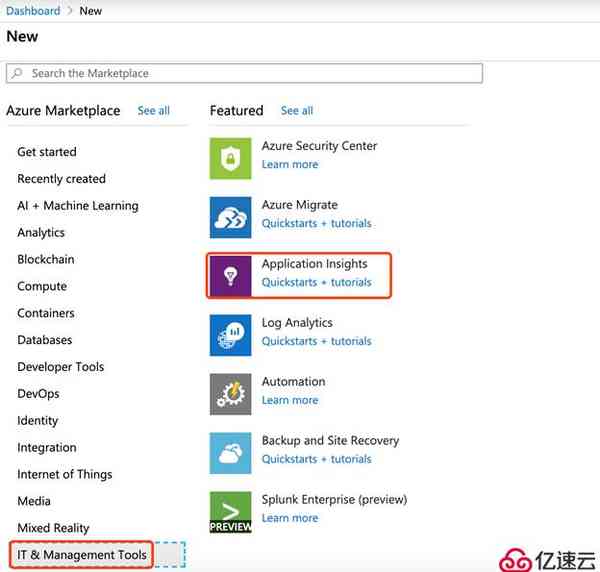
Task: Open the Mixed Reality category
Action: (53, 528)
